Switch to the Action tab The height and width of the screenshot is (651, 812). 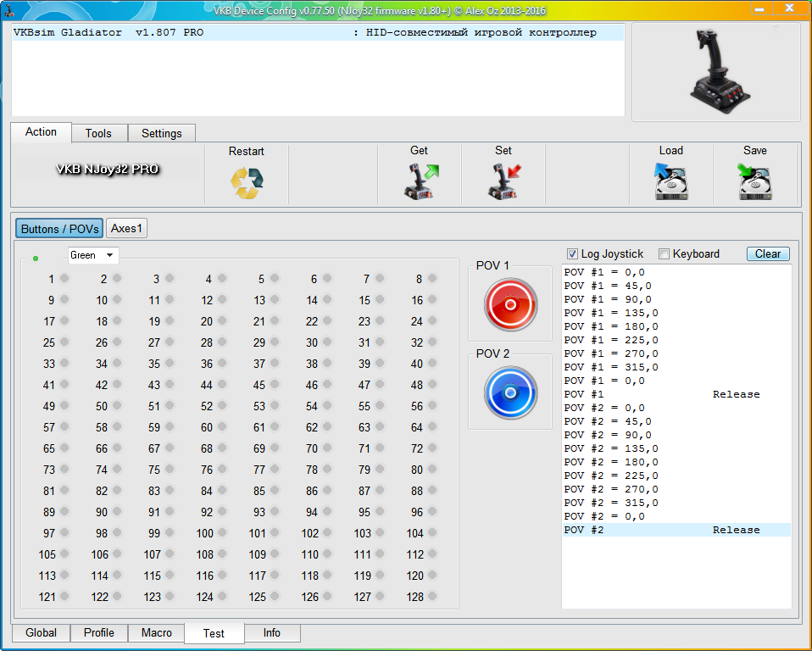(x=41, y=132)
